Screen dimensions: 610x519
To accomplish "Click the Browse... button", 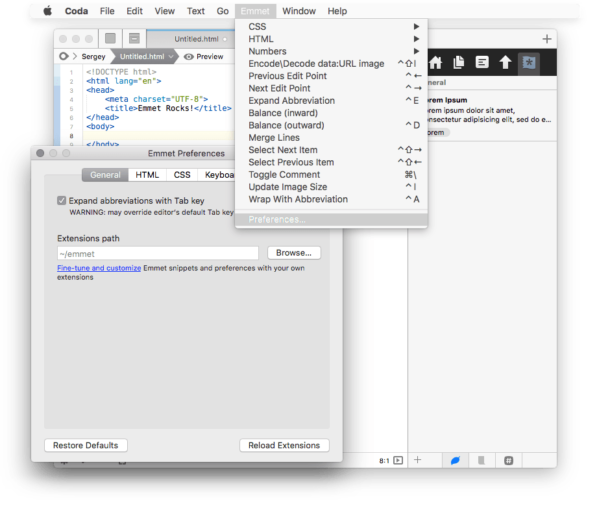I will click(294, 253).
